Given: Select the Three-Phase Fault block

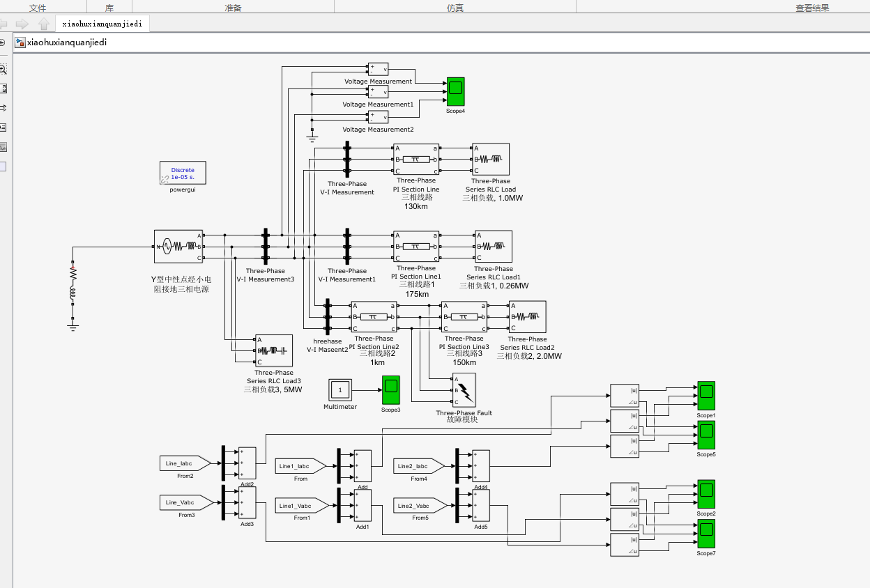Looking at the screenshot, I should pos(464,390).
